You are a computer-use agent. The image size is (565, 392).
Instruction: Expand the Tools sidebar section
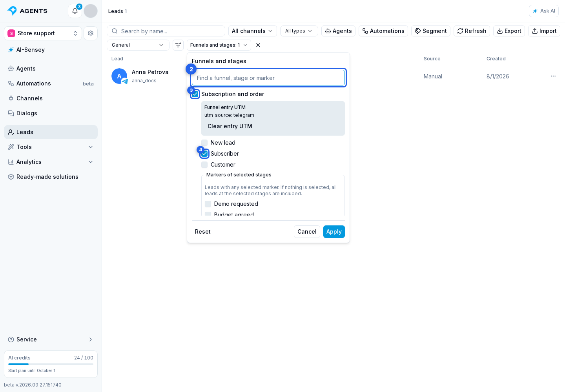click(51, 147)
